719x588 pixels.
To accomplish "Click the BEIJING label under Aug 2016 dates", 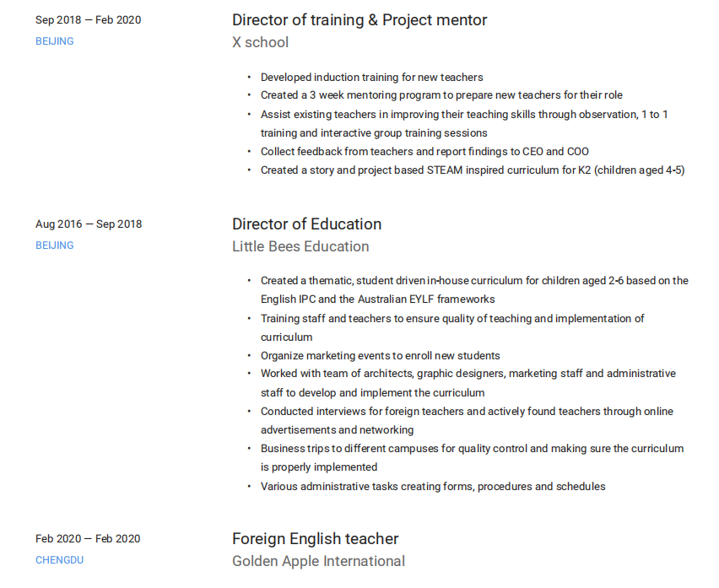I will (54, 245).
